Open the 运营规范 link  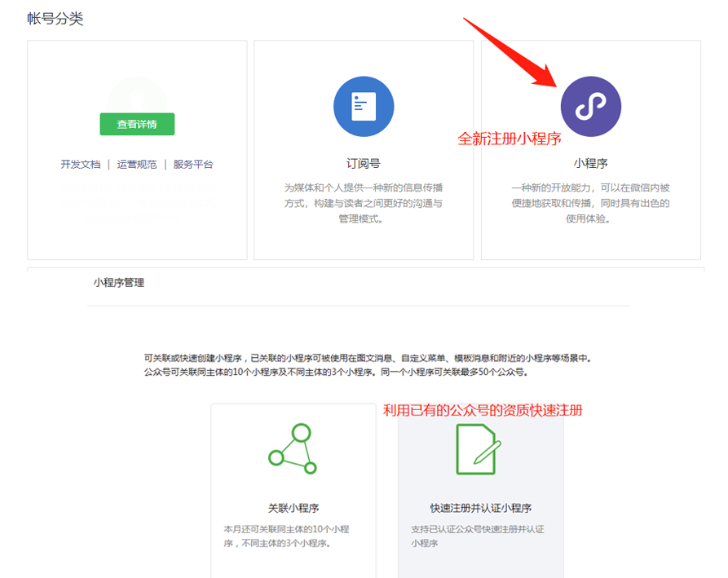(136, 164)
